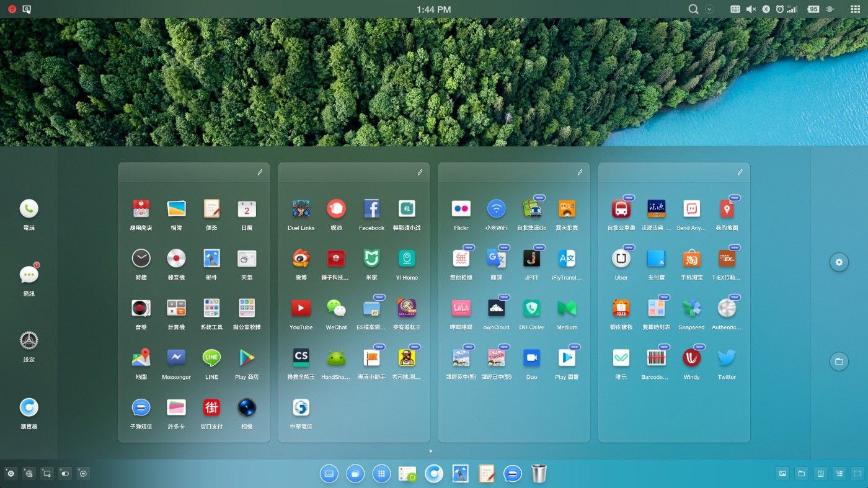Open the WeChat app
Screen dimensions: 868x488
[336, 308]
